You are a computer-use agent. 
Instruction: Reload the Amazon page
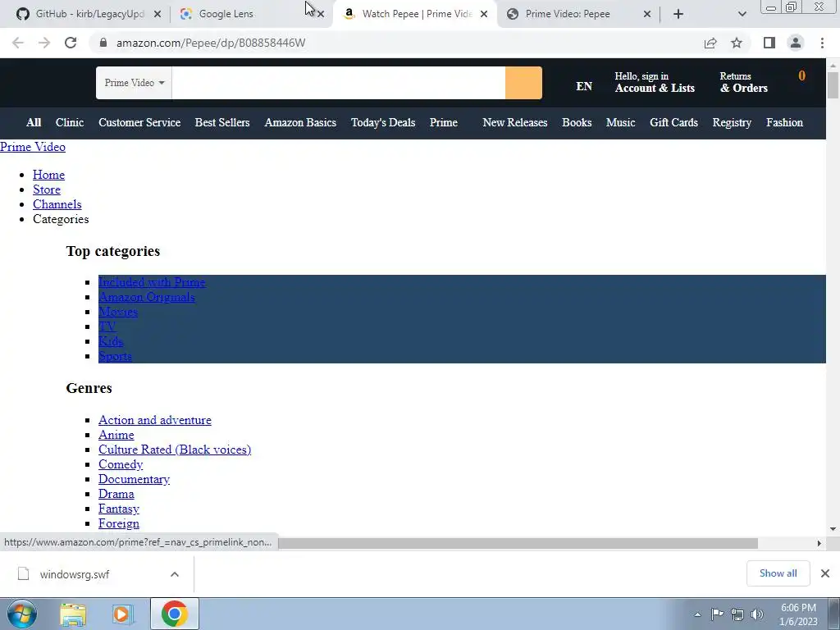[71, 43]
